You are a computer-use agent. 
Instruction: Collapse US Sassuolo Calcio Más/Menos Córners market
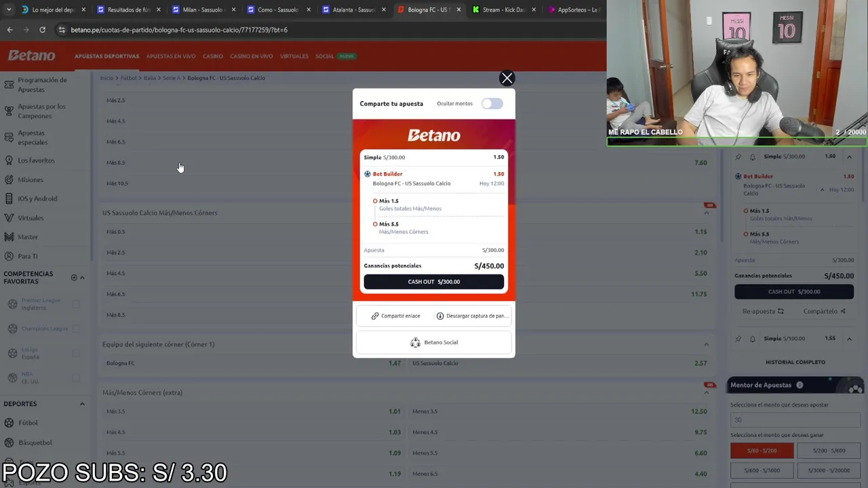(706, 213)
